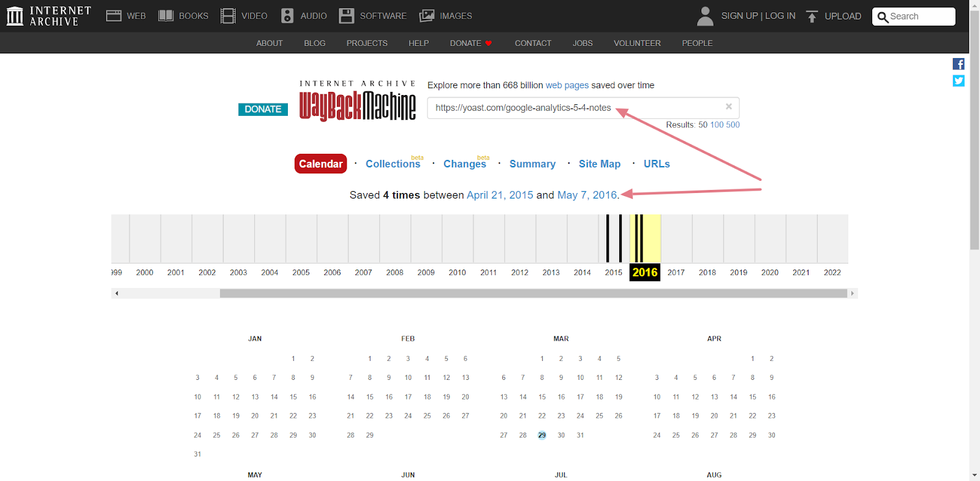Switch to the Changes tab
980x481 pixels.
[465, 164]
